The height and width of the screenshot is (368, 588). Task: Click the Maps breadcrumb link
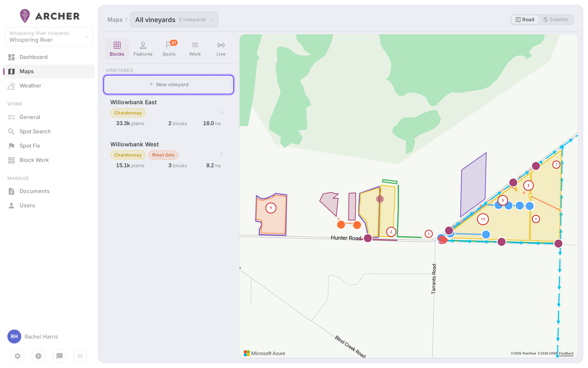(115, 20)
